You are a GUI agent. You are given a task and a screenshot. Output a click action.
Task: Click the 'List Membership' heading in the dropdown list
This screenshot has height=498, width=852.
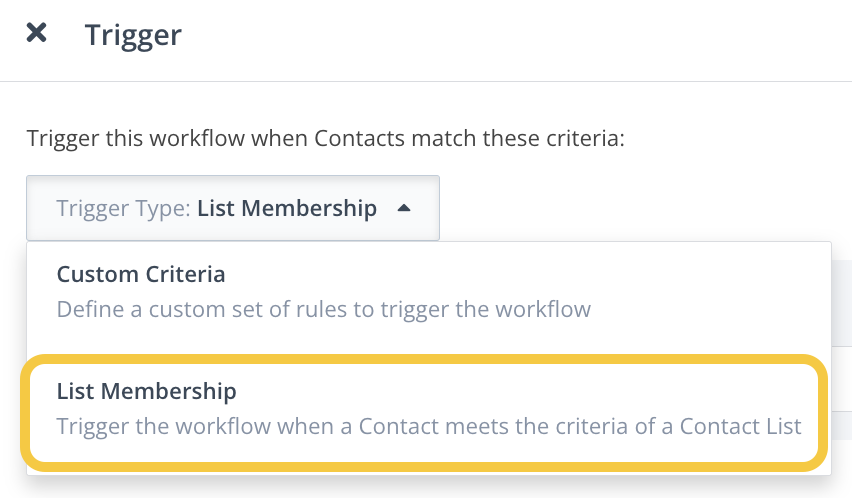tap(146, 392)
